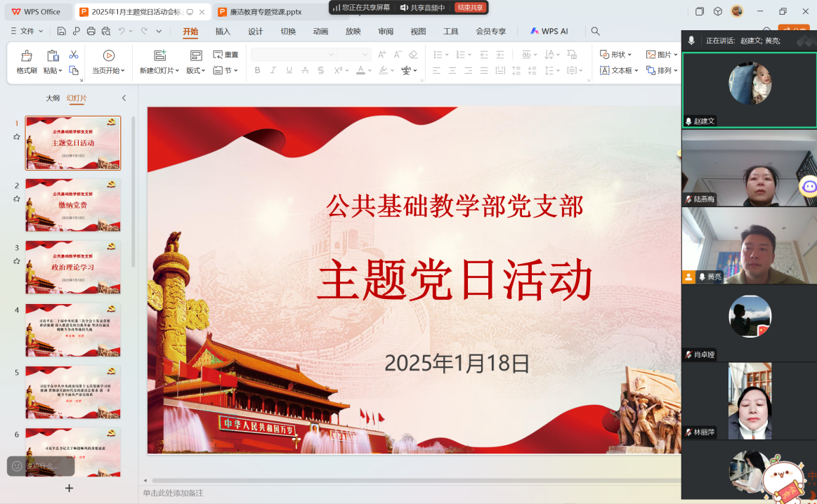Viewport: 817px width, 504px height.
Task: Toggle align text left
Action: tap(437, 70)
